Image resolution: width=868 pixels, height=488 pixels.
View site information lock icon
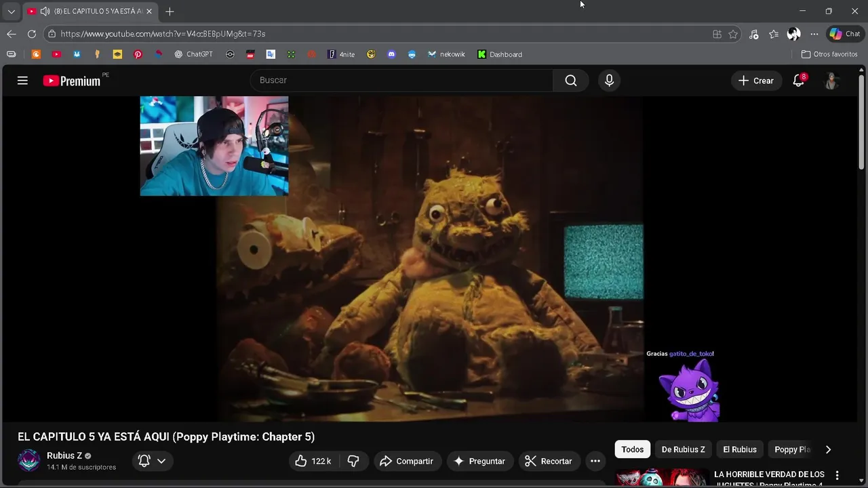click(x=52, y=34)
